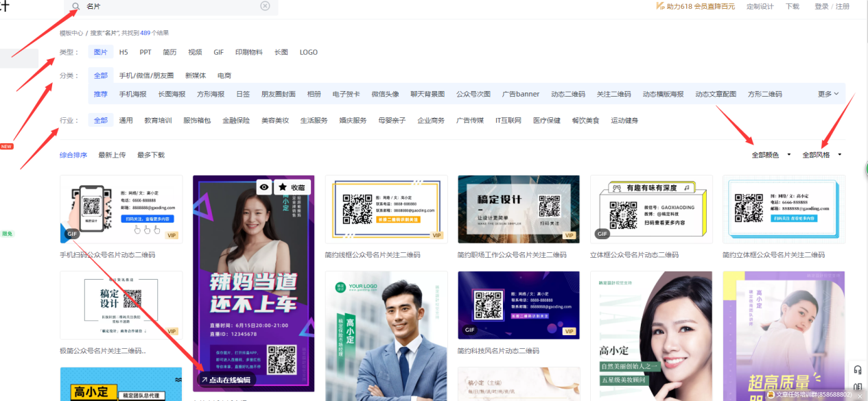
Task: Choose the 朋友圈封面 subcategory
Action: coord(279,94)
